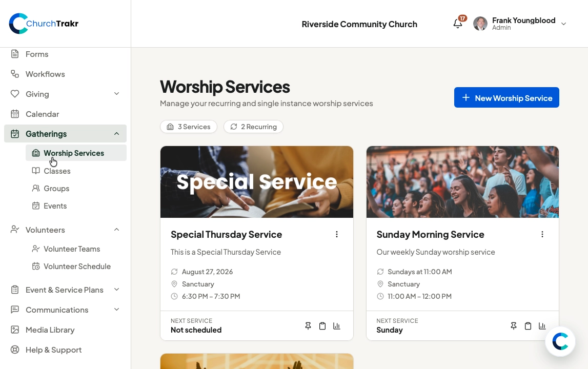Click the Volunteer Schedule clock-calendar icon
This screenshot has height=369, width=588.
click(35, 266)
